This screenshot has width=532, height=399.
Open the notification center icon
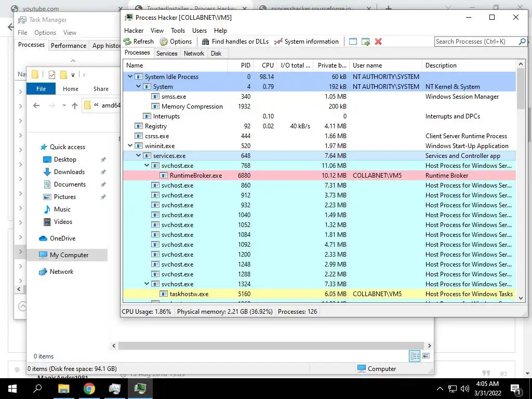pyautogui.click(x=515, y=389)
